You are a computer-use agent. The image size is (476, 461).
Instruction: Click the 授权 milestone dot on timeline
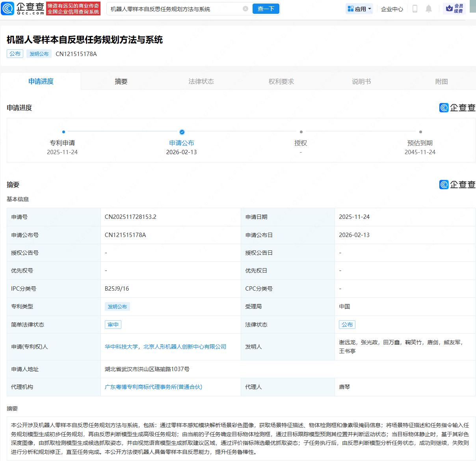point(301,132)
